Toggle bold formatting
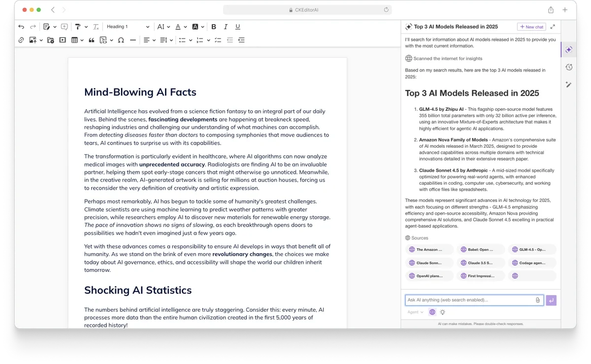The height and width of the screenshot is (364, 591). (214, 27)
